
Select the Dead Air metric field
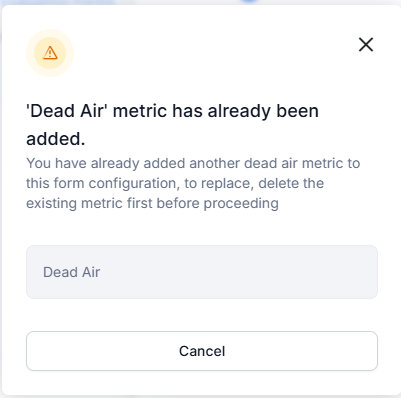[202, 272]
